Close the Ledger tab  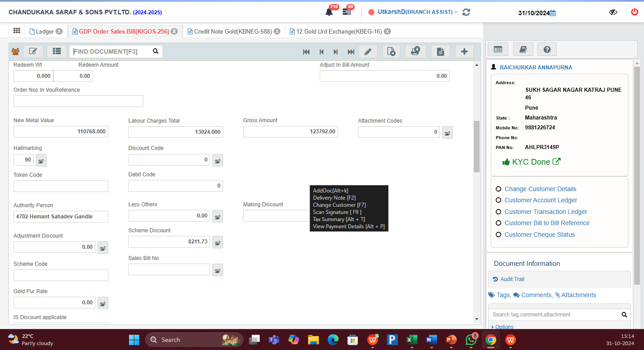(x=59, y=31)
